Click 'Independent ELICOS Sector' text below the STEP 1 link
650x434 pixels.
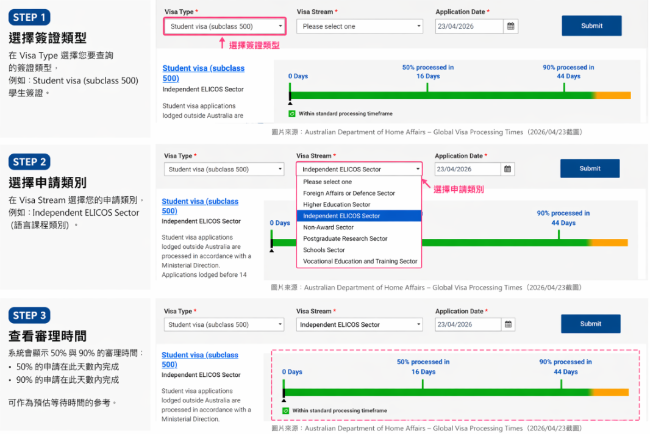point(203,89)
